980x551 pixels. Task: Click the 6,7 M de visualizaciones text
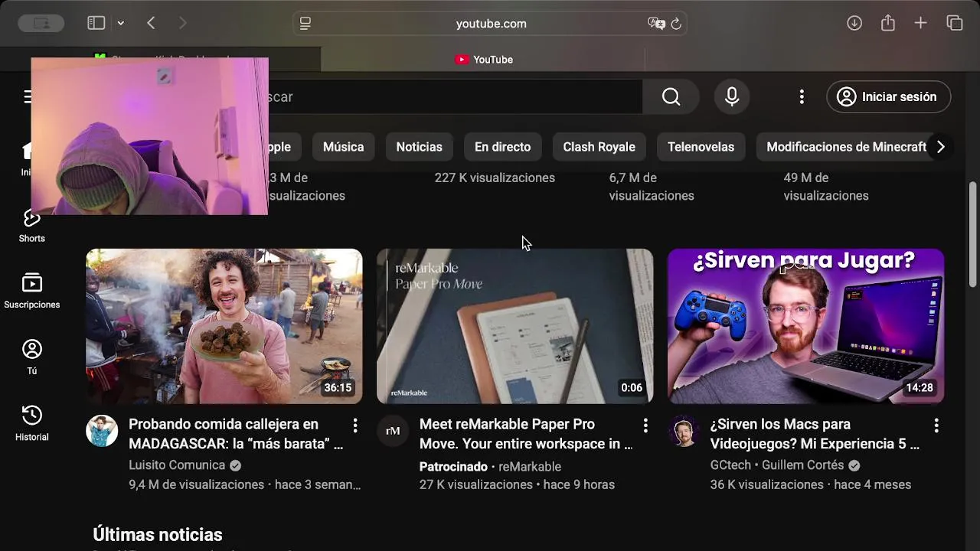652,187
